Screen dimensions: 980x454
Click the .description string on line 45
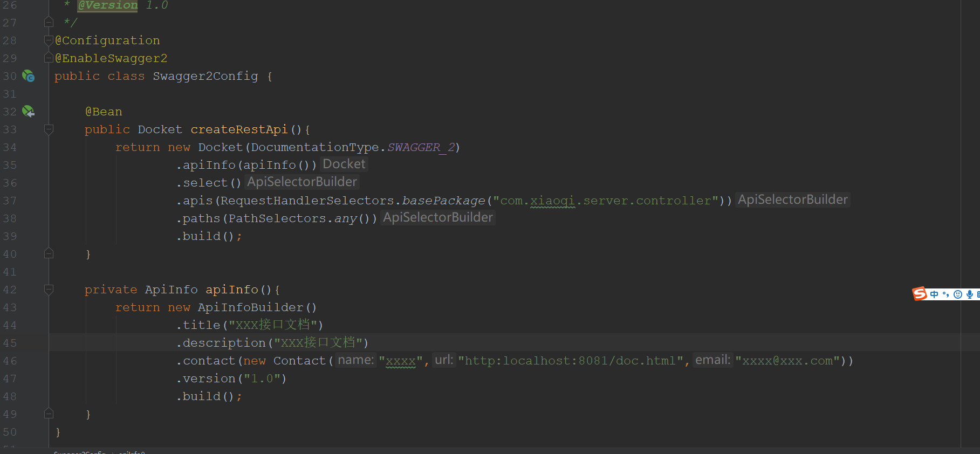[318, 343]
